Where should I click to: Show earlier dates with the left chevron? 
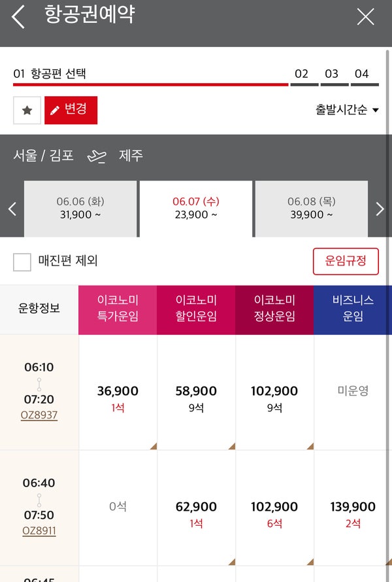[x=12, y=209]
